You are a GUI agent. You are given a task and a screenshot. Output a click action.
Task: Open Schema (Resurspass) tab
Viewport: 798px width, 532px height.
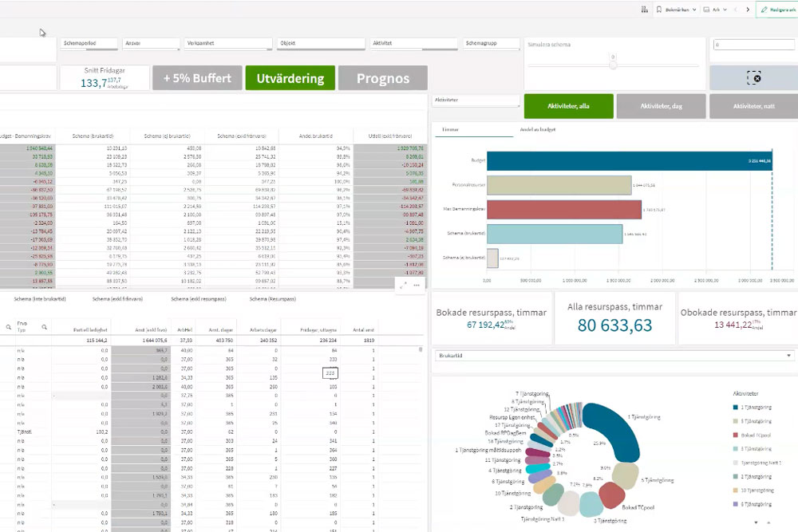273,299
